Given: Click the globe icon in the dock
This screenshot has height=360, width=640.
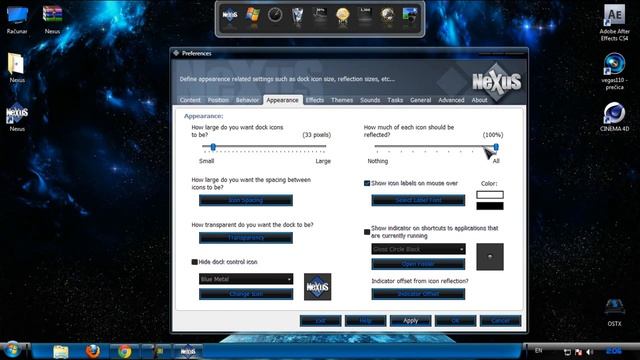Looking at the screenshot, I should click(387, 16).
